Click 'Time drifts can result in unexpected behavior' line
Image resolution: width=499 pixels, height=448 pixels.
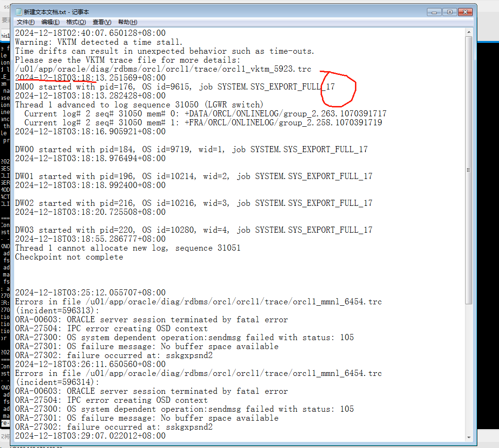tap(165, 51)
